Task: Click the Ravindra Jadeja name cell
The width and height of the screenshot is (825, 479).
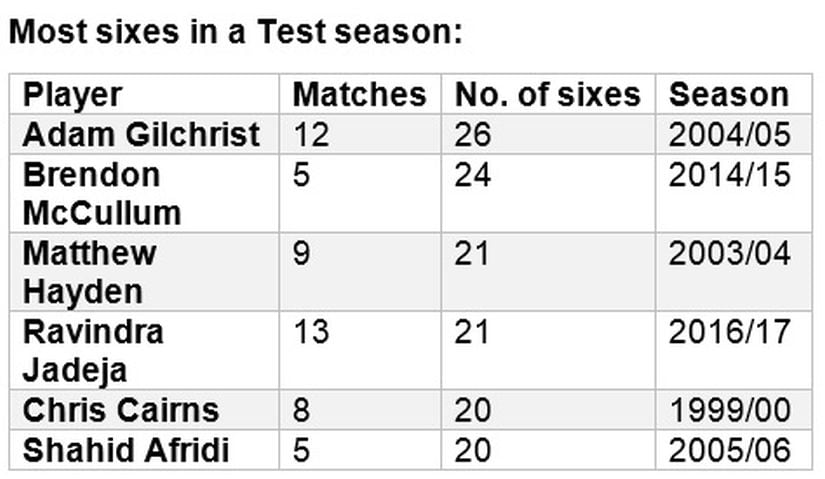Action: 144,351
